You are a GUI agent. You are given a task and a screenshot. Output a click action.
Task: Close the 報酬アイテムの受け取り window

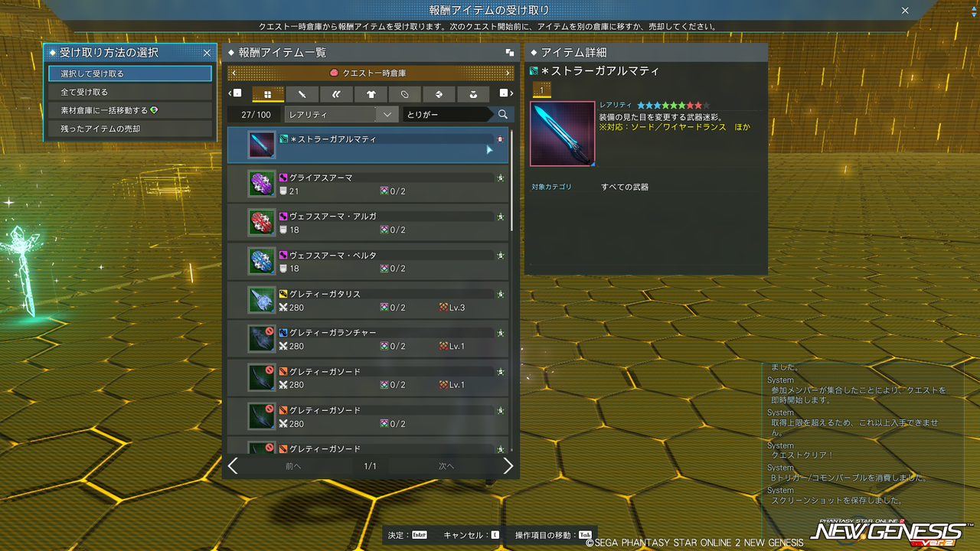tap(905, 11)
